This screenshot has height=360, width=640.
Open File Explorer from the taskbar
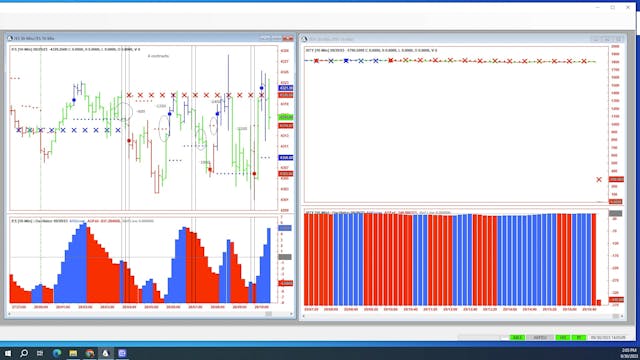coord(73,353)
